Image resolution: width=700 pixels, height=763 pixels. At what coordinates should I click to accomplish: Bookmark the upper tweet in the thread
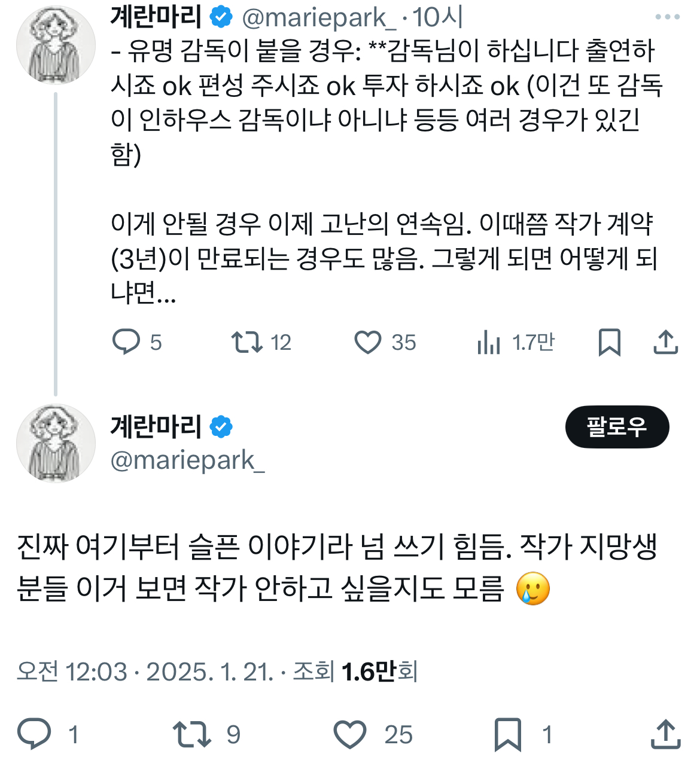[610, 343]
